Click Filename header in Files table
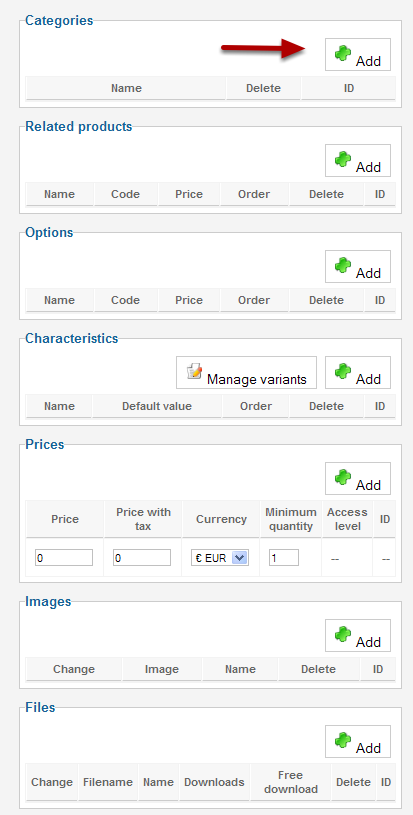Viewport: 413px width, 815px height. pos(108,782)
